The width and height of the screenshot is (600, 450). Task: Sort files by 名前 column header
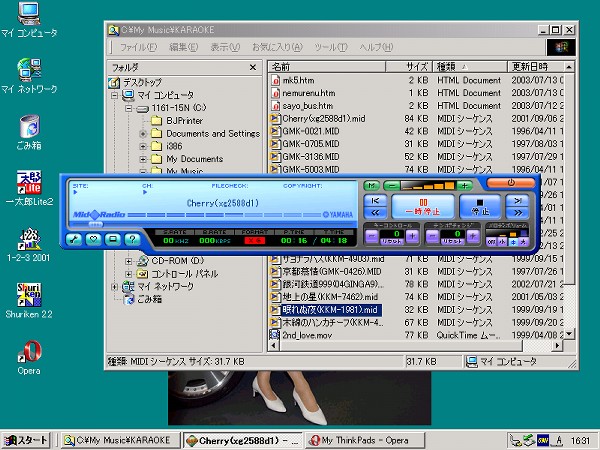tap(327, 67)
